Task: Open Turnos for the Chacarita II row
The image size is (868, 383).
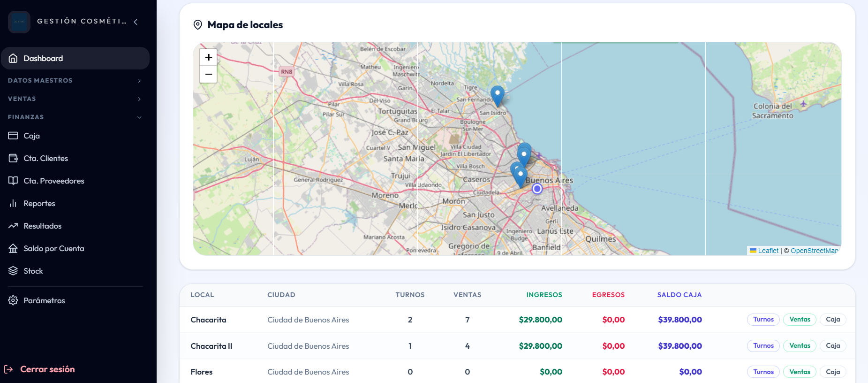Action: [763, 346]
